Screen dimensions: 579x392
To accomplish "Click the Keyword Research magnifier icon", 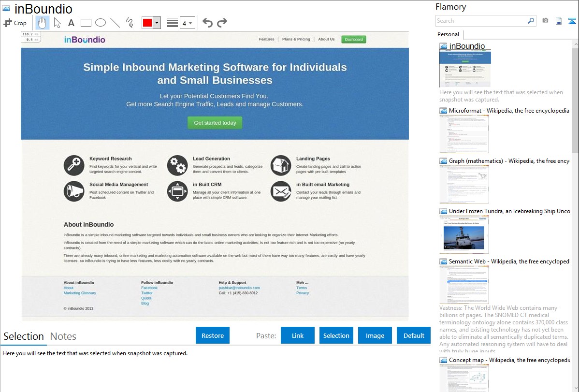I will (74, 165).
